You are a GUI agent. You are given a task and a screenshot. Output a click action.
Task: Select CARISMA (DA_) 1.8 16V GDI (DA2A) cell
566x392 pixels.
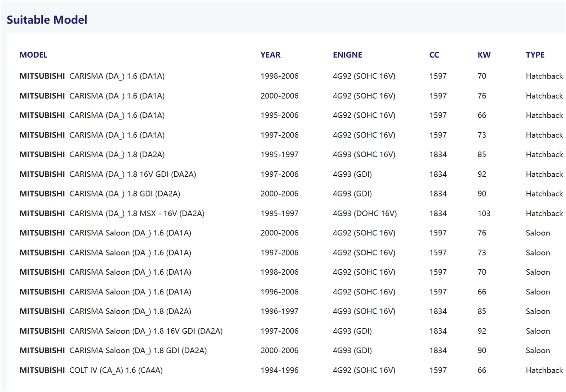pyautogui.click(x=133, y=174)
